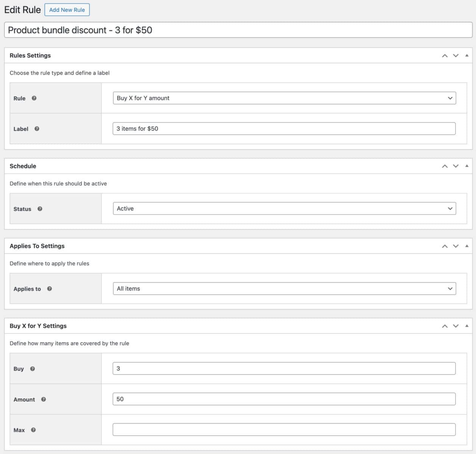The height and width of the screenshot is (454, 476).
Task: Open the Rule type dropdown
Action: pos(284,98)
